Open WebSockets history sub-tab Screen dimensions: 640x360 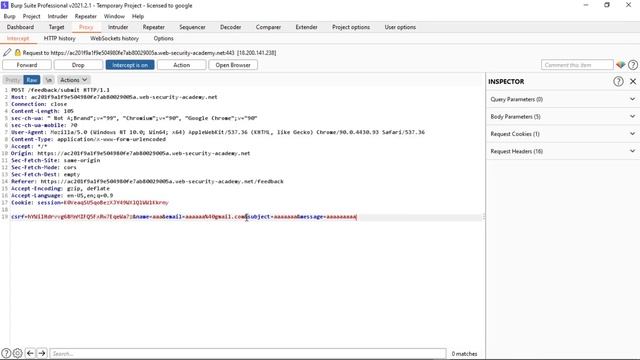point(114,38)
